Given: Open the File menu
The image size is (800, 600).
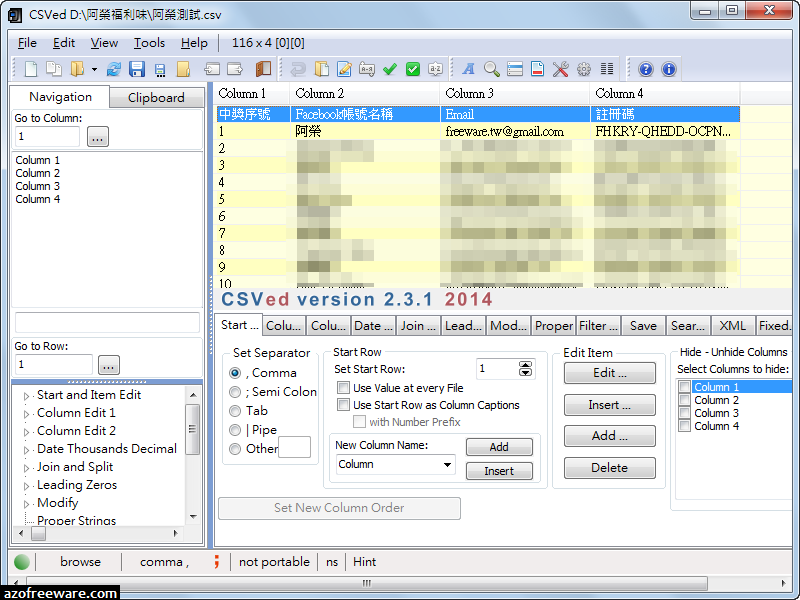Looking at the screenshot, I should coord(27,43).
